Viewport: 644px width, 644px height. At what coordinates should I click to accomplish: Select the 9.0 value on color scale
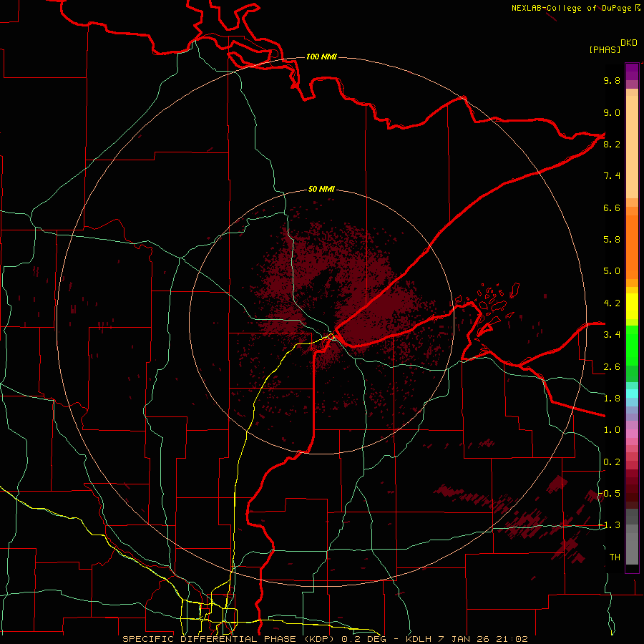coord(612,112)
